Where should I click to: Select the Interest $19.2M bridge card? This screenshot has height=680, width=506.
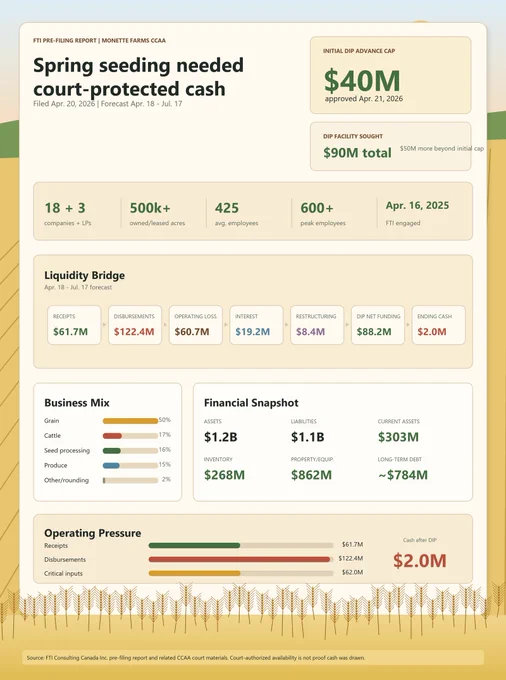[256, 325]
